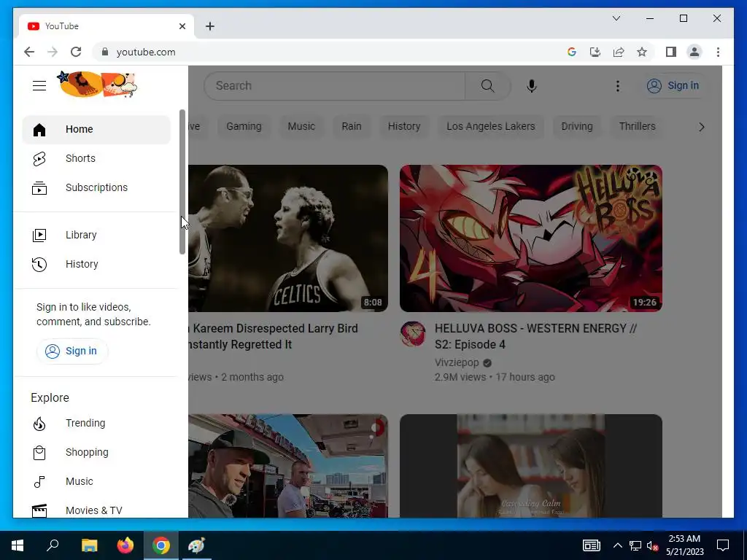
Task: Select the Thrillers filter chip
Action: coord(638,127)
